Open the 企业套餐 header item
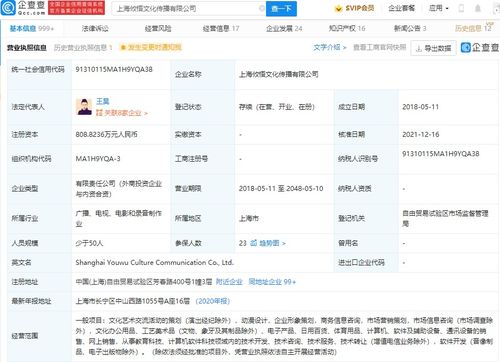 click(402, 8)
